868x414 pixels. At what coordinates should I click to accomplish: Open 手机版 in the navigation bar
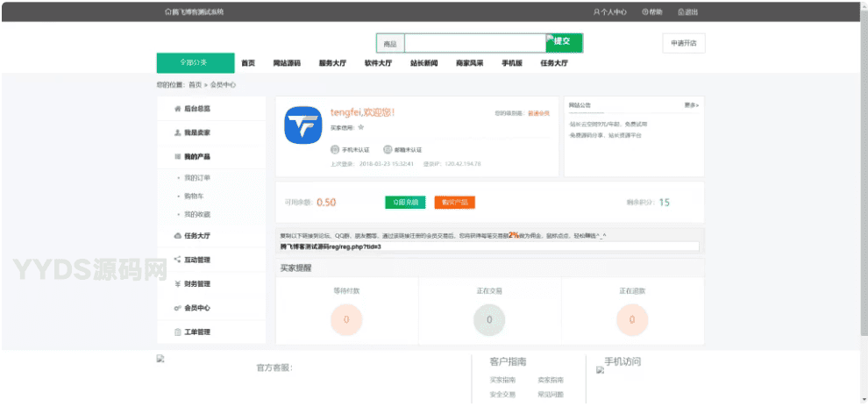click(512, 63)
